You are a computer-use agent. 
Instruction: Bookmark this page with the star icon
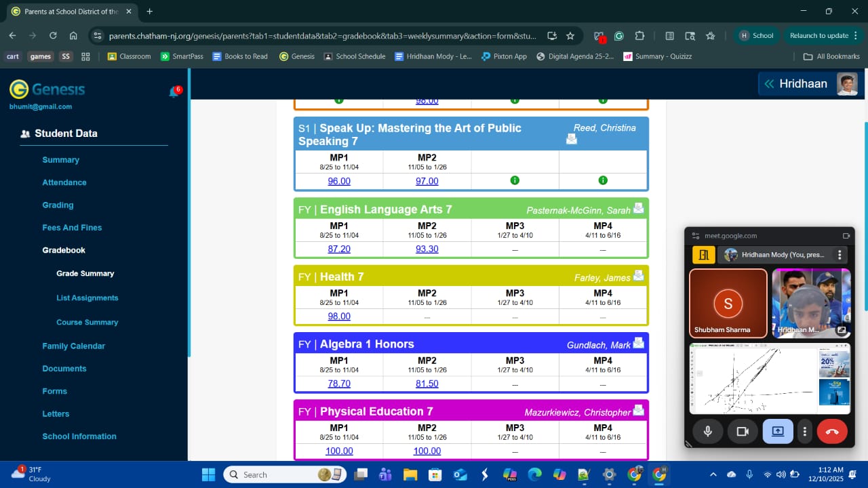click(570, 36)
